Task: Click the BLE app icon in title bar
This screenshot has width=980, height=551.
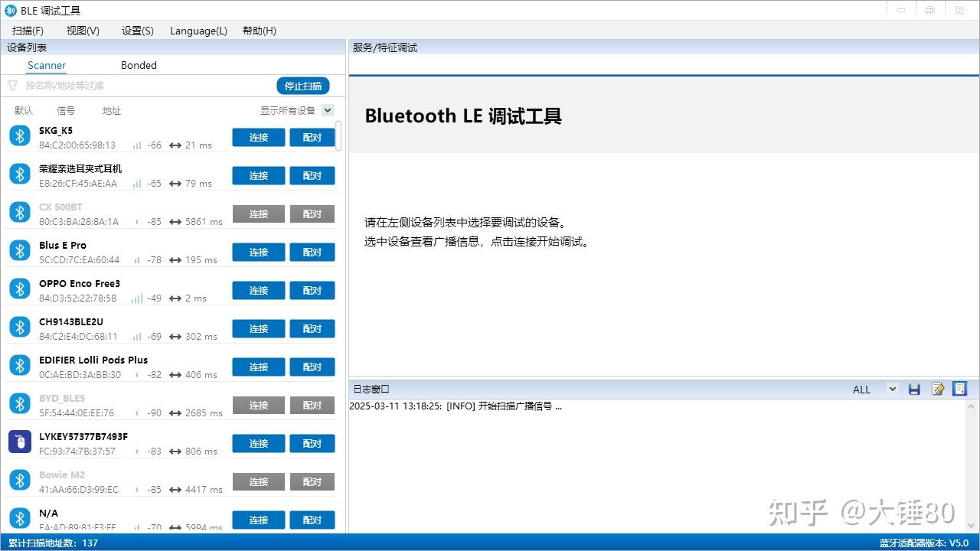Action: pyautogui.click(x=11, y=11)
